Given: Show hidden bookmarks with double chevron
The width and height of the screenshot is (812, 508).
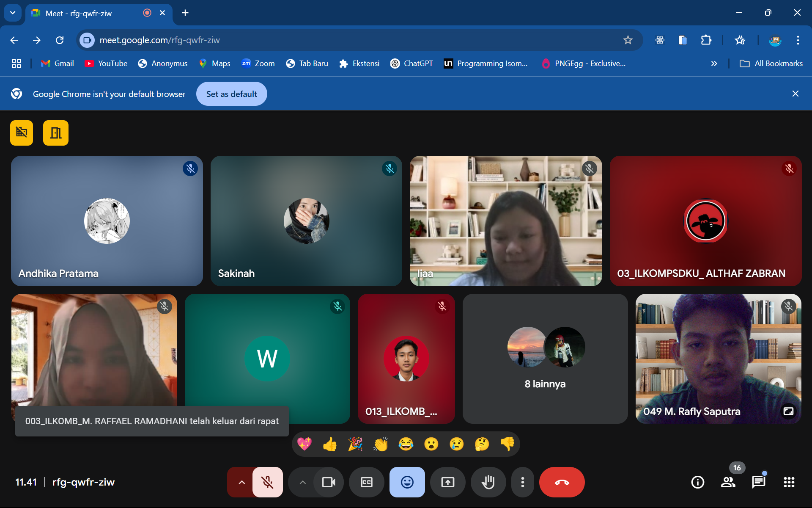Looking at the screenshot, I should (714, 63).
